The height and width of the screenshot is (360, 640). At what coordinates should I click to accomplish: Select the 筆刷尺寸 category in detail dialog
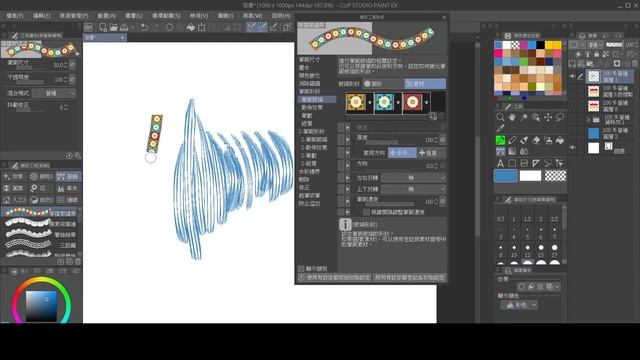(x=309, y=60)
